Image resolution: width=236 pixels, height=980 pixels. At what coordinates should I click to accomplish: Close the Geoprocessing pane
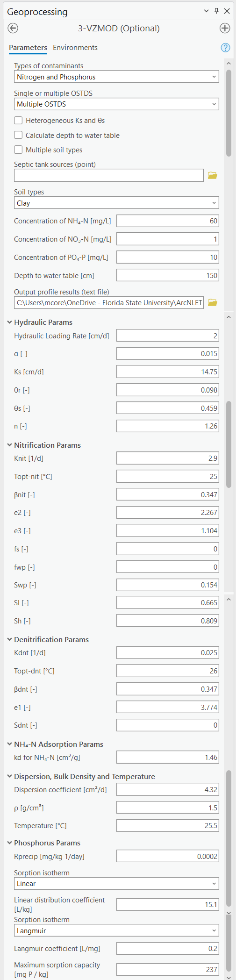tap(227, 11)
